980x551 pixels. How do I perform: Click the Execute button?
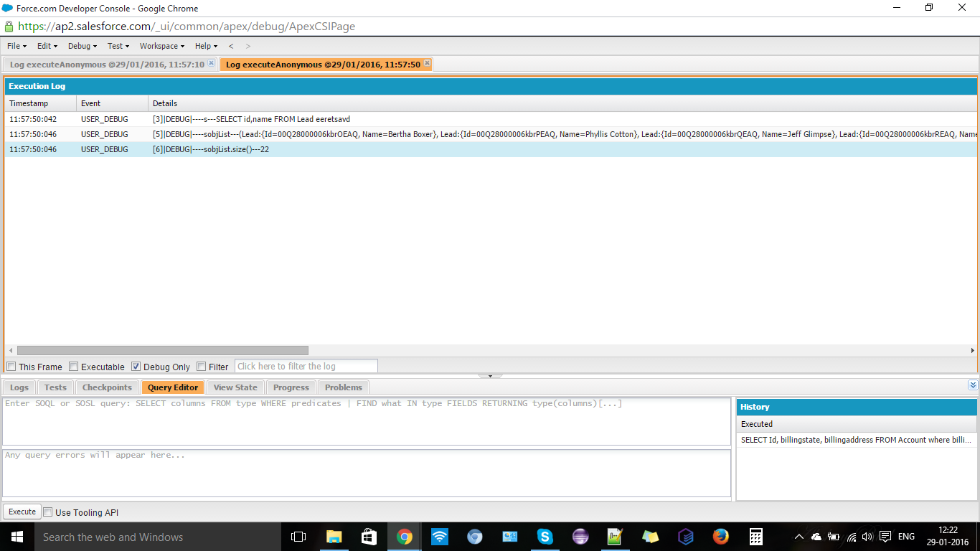tap(22, 512)
